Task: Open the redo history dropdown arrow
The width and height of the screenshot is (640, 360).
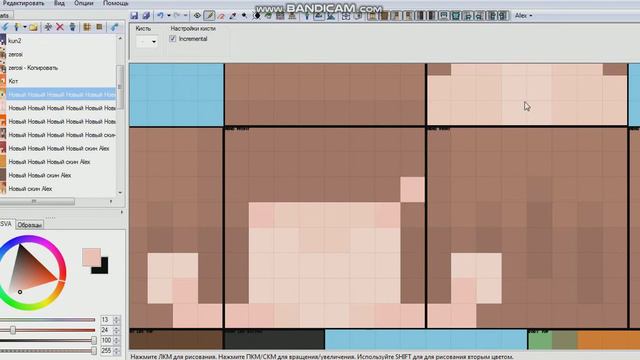Action: tap(185, 16)
